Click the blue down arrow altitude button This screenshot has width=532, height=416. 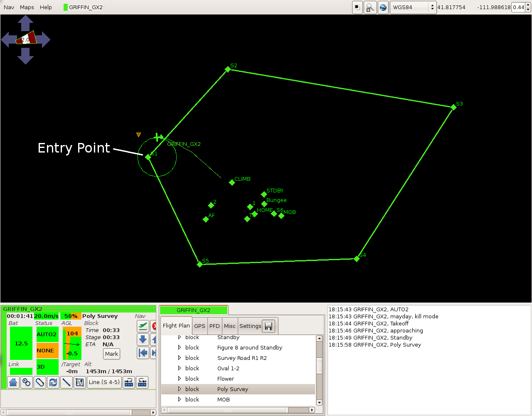[143, 340]
